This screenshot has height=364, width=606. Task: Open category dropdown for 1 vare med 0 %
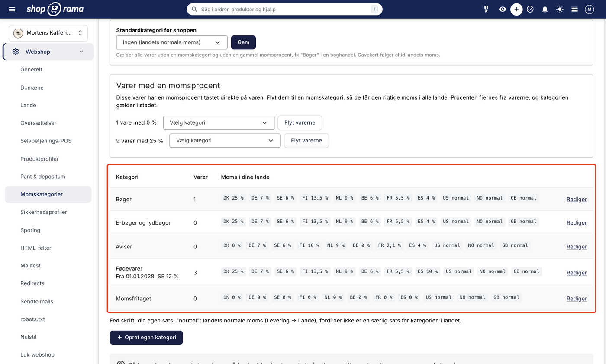click(x=219, y=122)
